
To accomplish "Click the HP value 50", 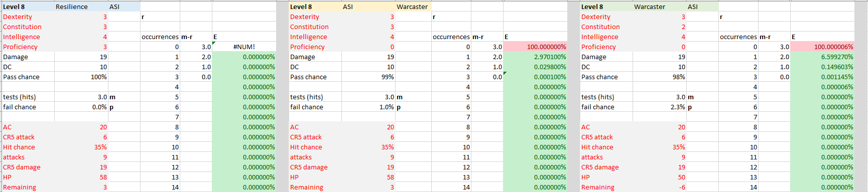I will (660, 177).
